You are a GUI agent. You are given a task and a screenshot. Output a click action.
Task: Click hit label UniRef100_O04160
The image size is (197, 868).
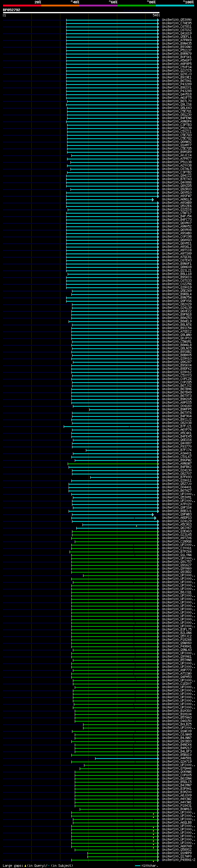click(176, 406)
